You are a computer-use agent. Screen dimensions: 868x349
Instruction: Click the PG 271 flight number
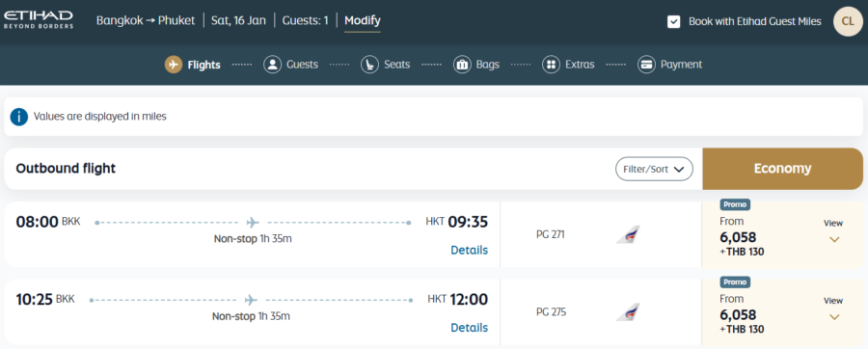pyautogui.click(x=551, y=234)
